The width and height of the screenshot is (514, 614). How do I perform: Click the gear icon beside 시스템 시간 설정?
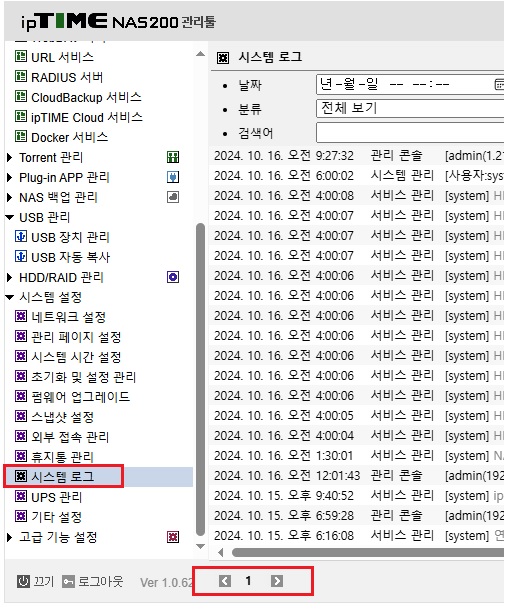click(21, 356)
